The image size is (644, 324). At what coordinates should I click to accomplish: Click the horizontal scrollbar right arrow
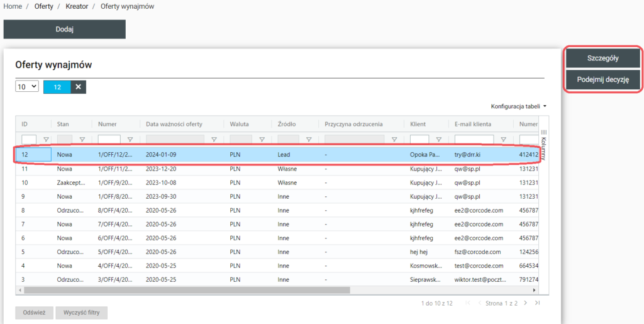[535, 290]
